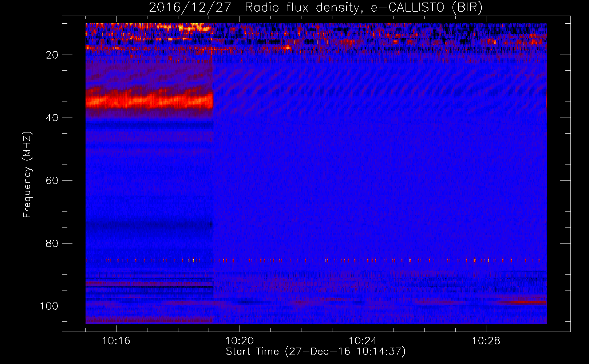Click the 20 MHz frequency tick label
The image size is (589, 364).
click(x=52, y=55)
